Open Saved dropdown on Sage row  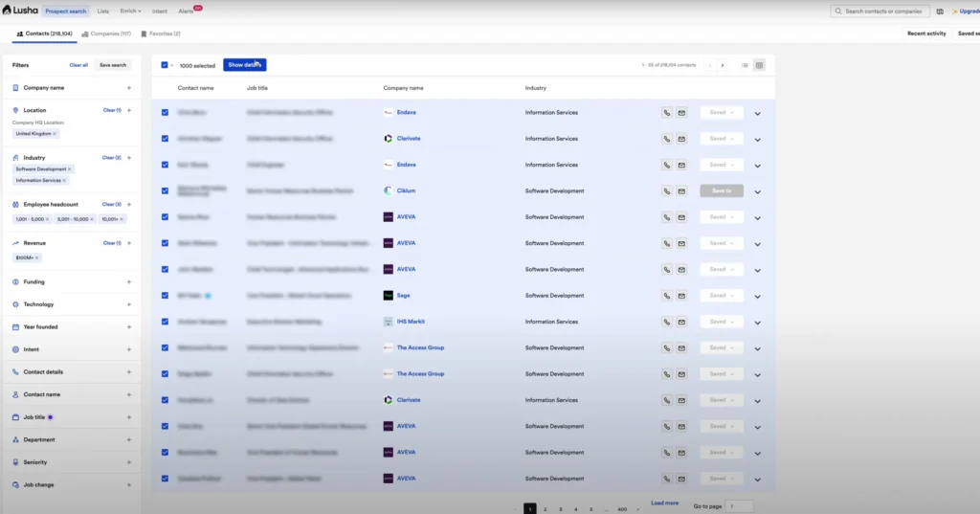pos(722,296)
